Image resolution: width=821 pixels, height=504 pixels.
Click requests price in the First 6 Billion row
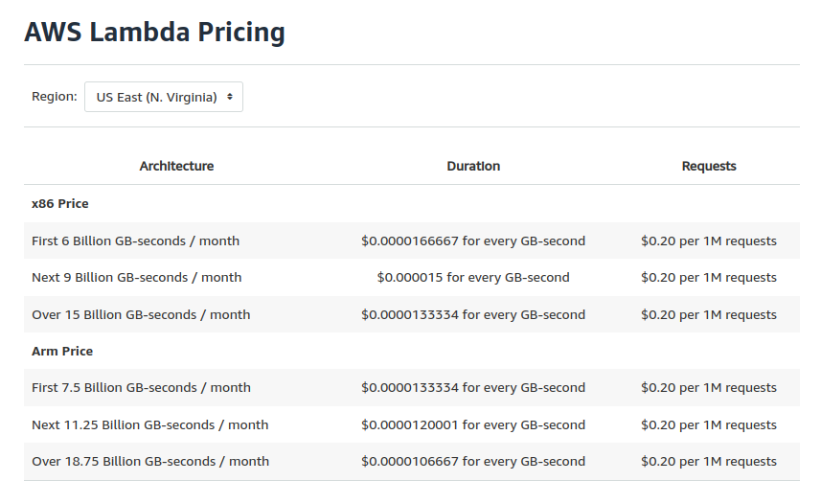tap(709, 241)
